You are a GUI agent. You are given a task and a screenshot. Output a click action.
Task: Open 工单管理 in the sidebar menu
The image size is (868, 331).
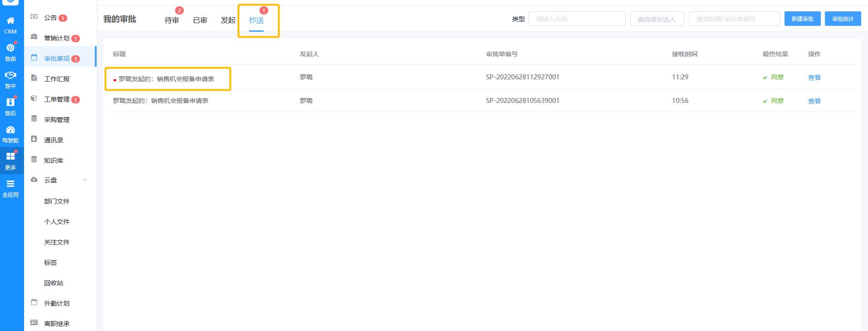tap(57, 99)
